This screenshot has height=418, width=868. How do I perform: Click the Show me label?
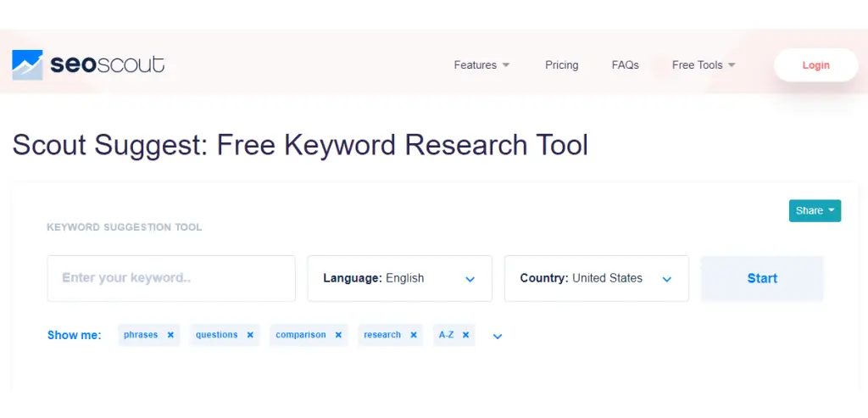pos(75,335)
